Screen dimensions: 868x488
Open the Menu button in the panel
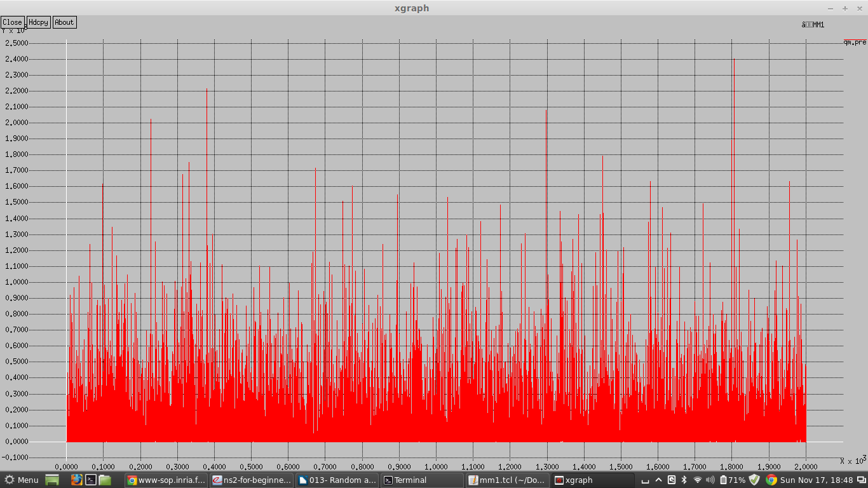pos(22,480)
